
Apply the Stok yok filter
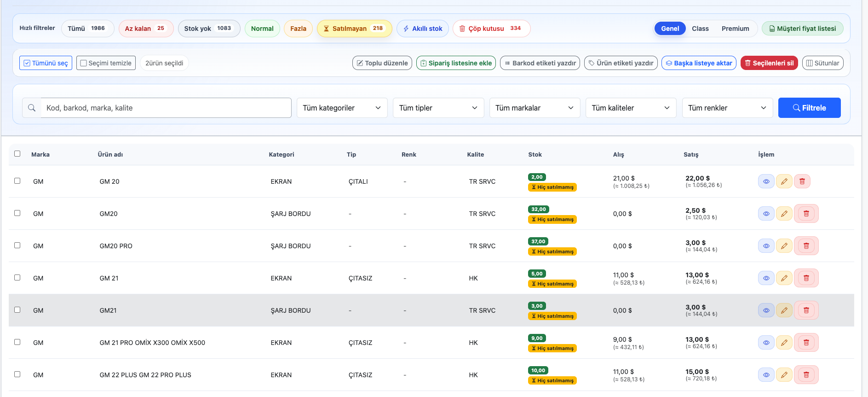tap(209, 29)
